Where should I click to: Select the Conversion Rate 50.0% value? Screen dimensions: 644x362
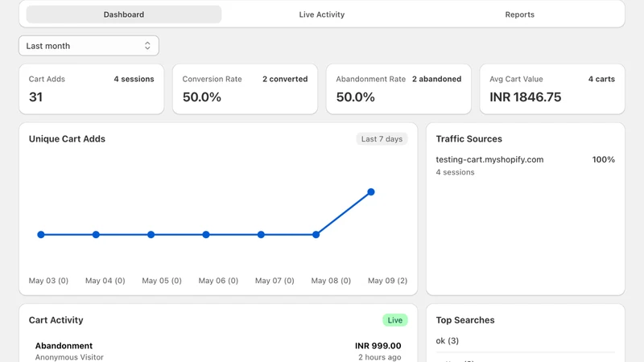click(202, 97)
